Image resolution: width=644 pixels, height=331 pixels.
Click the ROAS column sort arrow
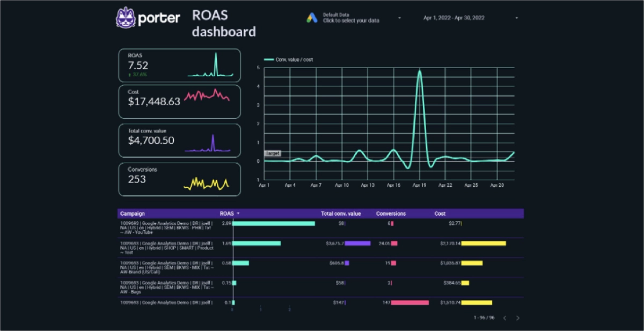(238, 214)
